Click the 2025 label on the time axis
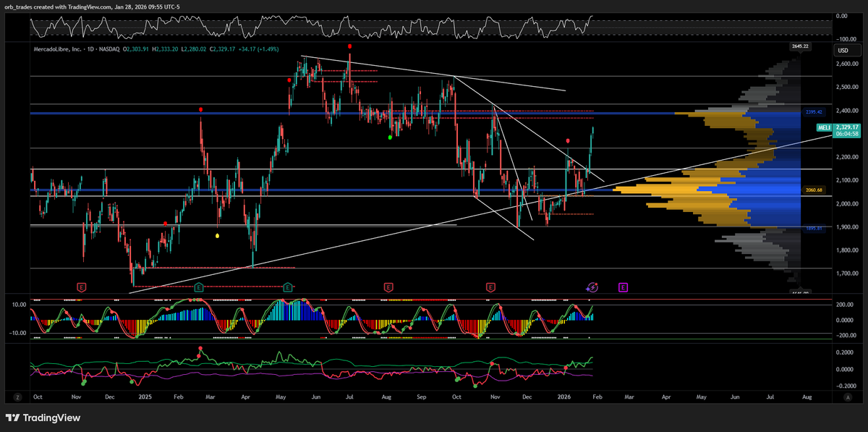The height and width of the screenshot is (432, 868). point(145,397)
